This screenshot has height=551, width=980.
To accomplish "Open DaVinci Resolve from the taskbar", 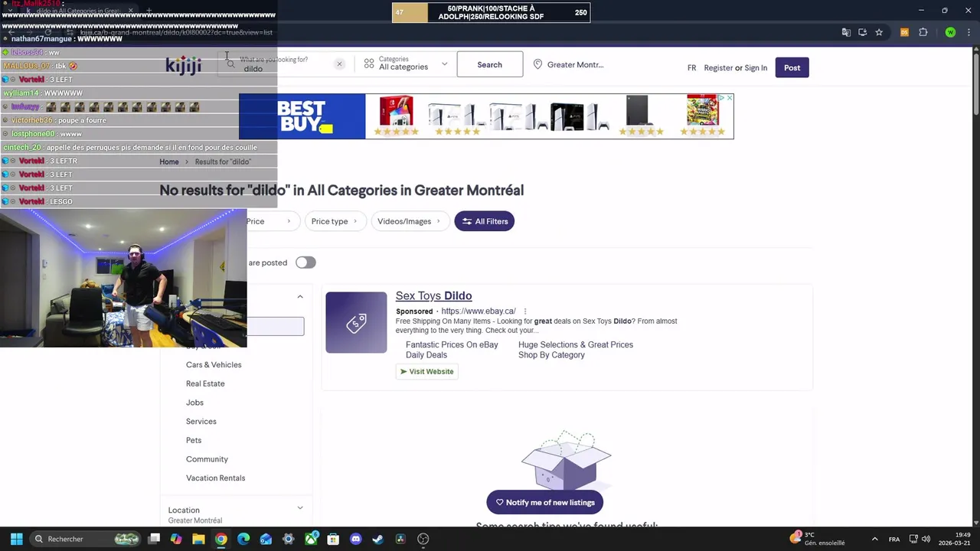I will coord(400,539).
